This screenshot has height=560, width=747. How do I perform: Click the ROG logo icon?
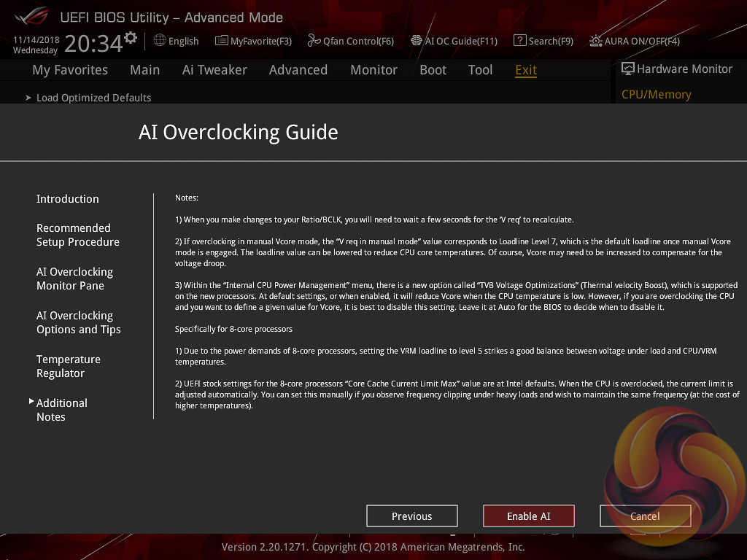pos(32,16)
